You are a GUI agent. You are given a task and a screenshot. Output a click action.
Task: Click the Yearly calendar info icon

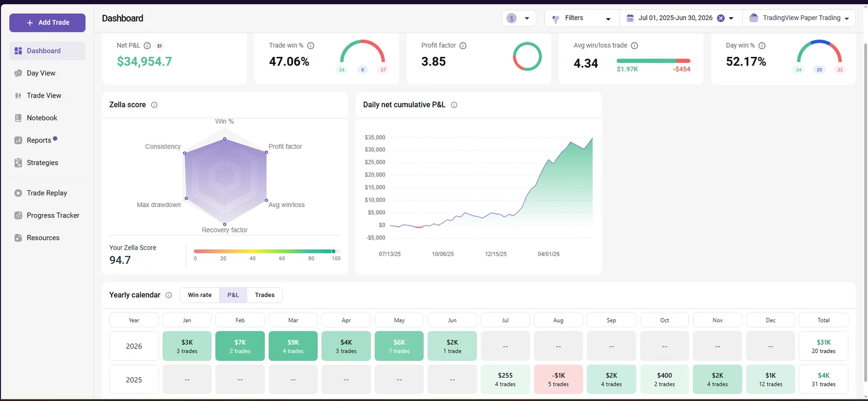pos(169,295)
